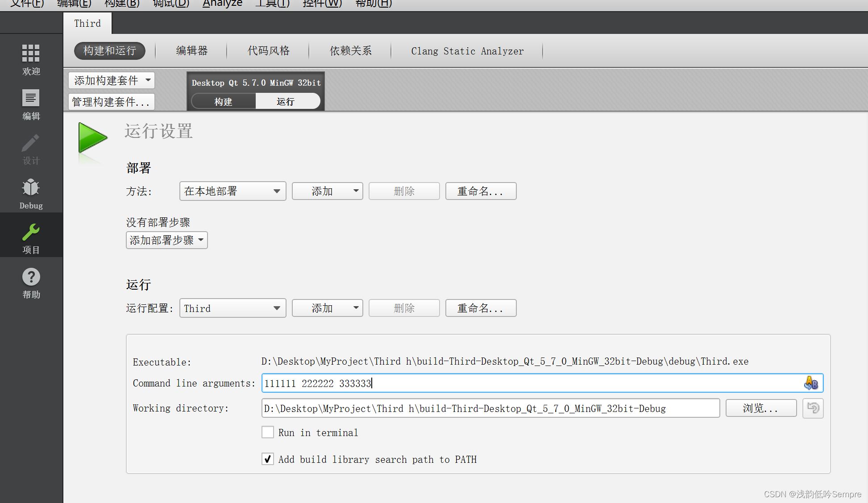Click 浏览 to browse working directory
Viewport: 868px width, 503px height.
pyautogui.click(x=760, y=408)
